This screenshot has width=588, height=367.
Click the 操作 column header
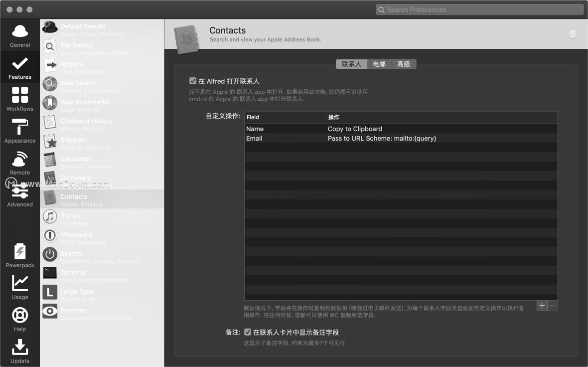(442, 117)
